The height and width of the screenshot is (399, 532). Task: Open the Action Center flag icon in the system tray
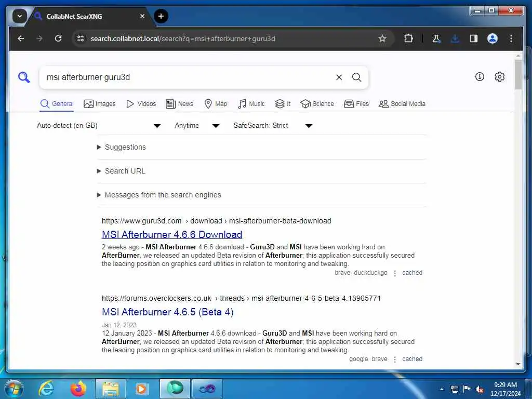coord(467,389)
